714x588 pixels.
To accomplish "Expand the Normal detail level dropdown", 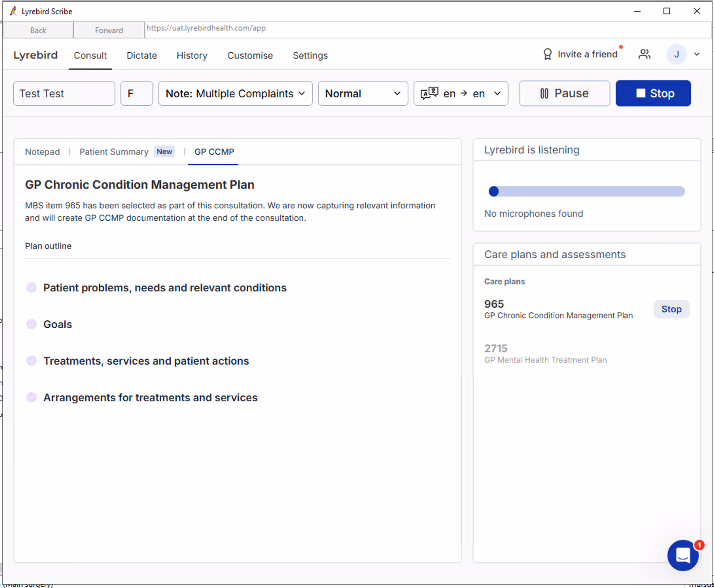I will [x=363, y=93].
